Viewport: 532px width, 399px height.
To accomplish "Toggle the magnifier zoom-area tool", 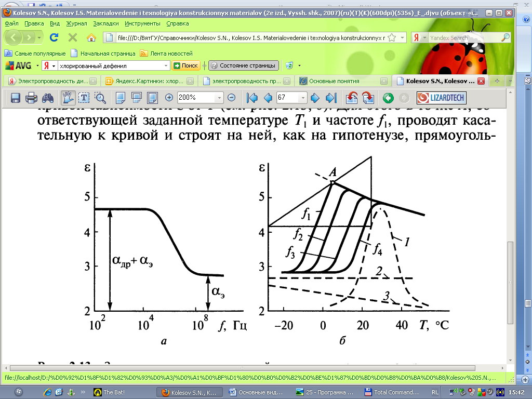I will pos(100,98).
